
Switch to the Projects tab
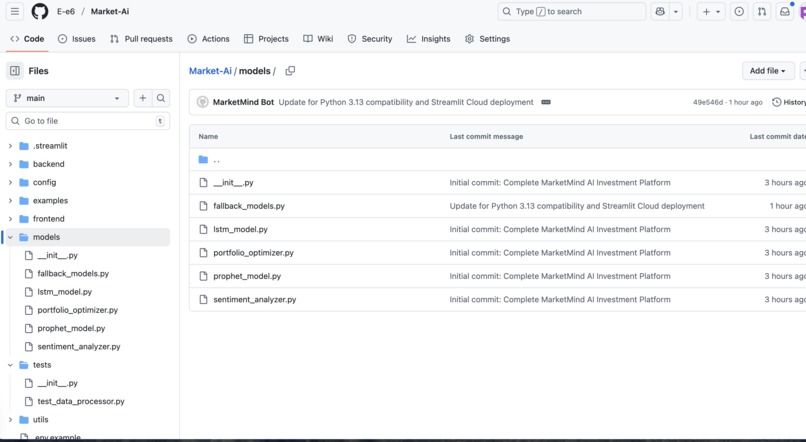[x=266, y=39]
